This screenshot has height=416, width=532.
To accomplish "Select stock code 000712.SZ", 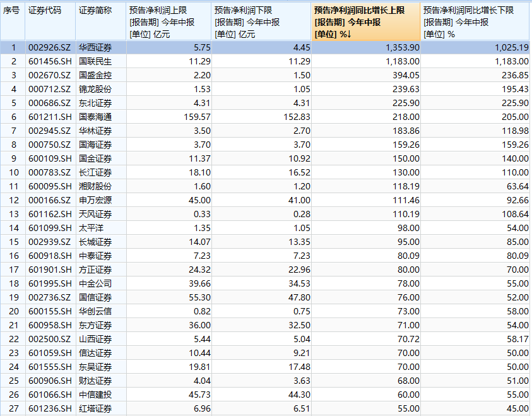I will pos(50,89).
